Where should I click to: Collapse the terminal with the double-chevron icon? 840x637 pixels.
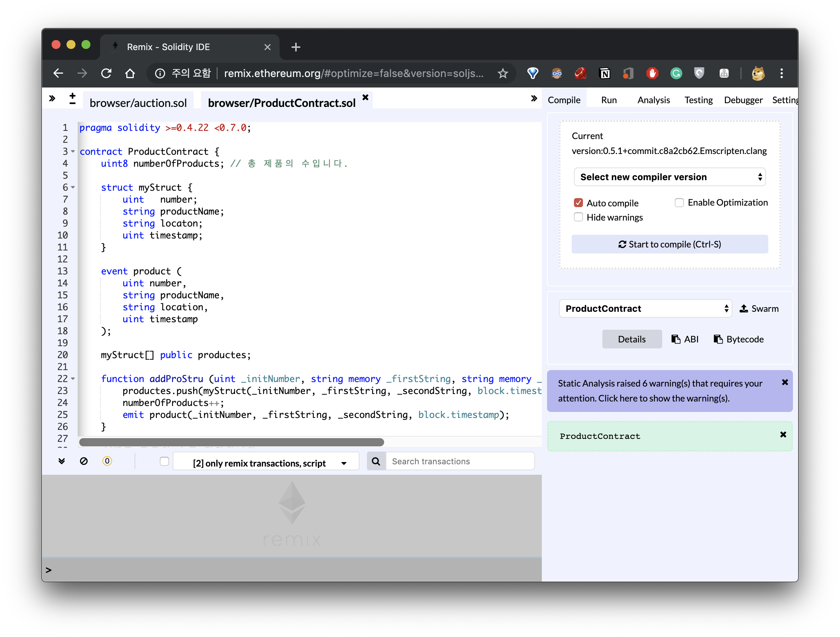click(x=62, y=461)
